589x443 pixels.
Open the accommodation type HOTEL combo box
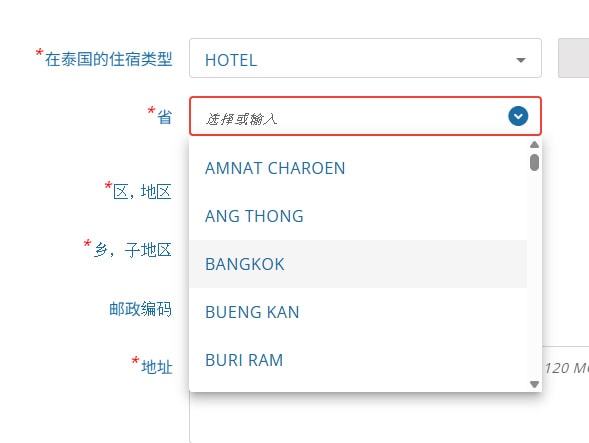click(x=365, y=58)
